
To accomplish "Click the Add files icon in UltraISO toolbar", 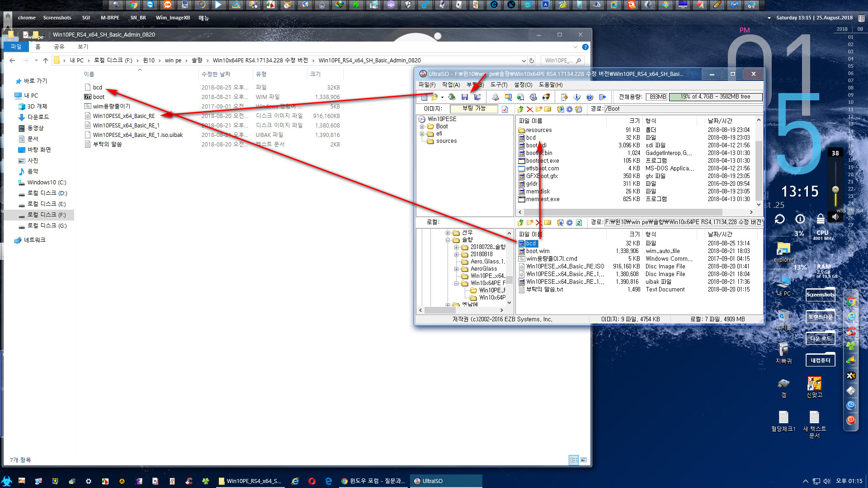I will point(564,97).
